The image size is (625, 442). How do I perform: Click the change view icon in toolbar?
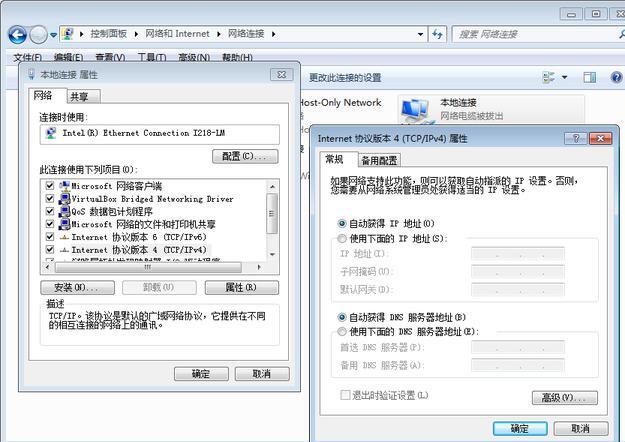point(548,77)
